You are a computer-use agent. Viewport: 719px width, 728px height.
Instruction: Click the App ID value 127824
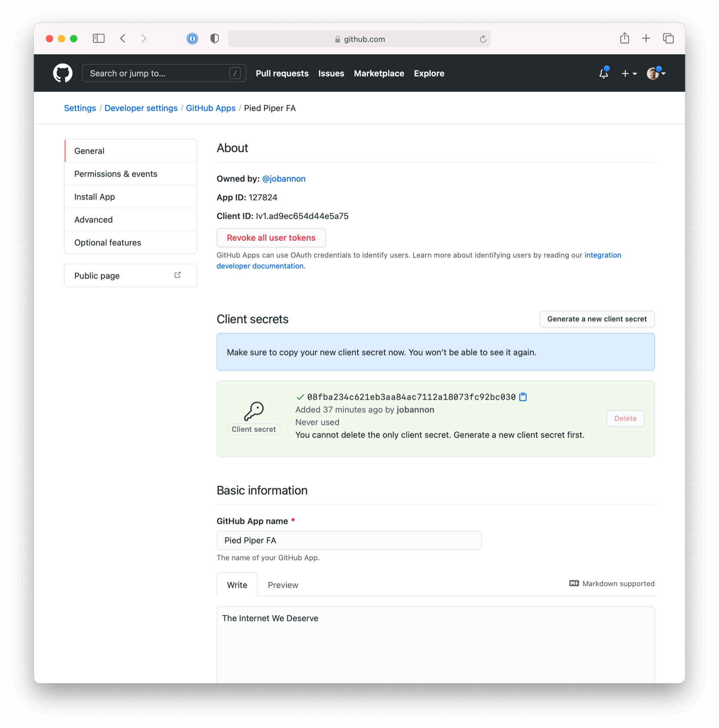[263, 198]
